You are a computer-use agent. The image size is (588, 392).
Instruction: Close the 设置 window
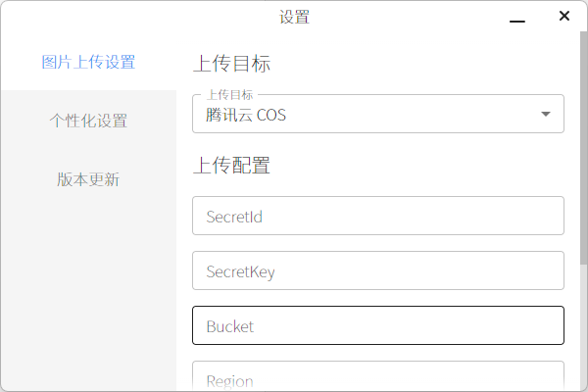click(563, 16)
